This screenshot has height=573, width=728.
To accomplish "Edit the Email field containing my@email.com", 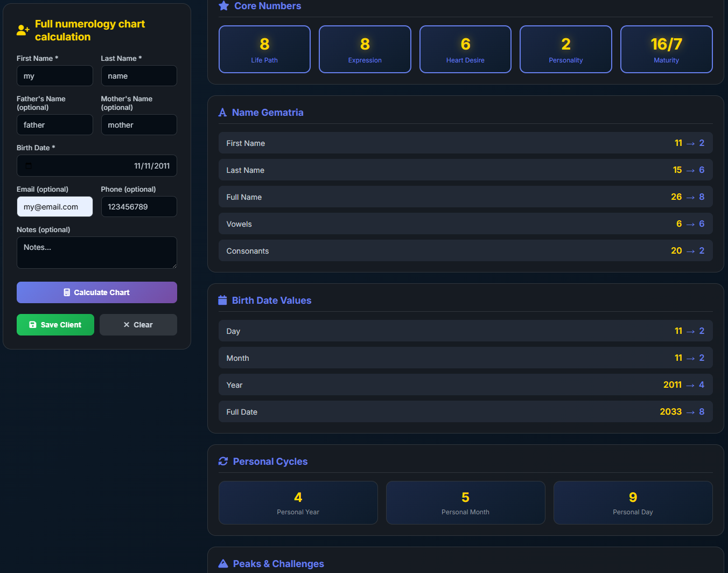I will (54, 207).
